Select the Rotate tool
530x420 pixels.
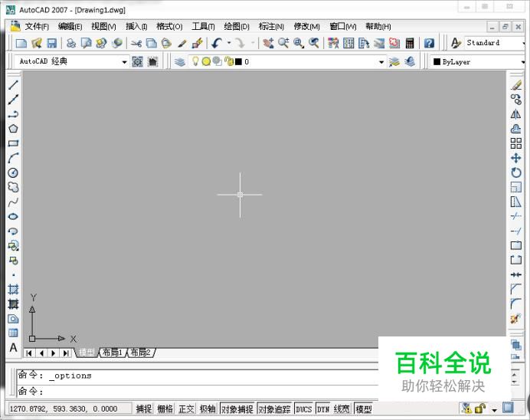pyautogui.click(x=515, y=172)
